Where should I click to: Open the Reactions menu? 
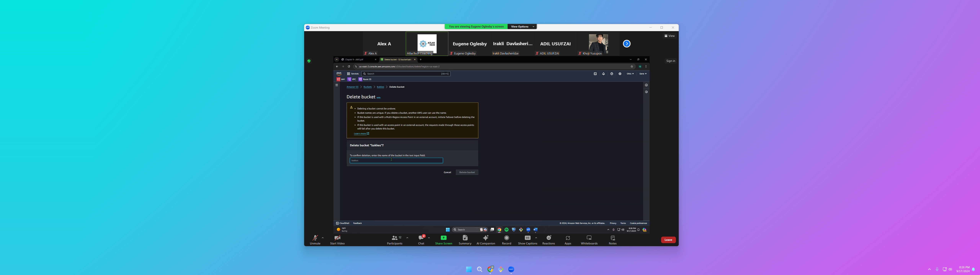point(549,238)
